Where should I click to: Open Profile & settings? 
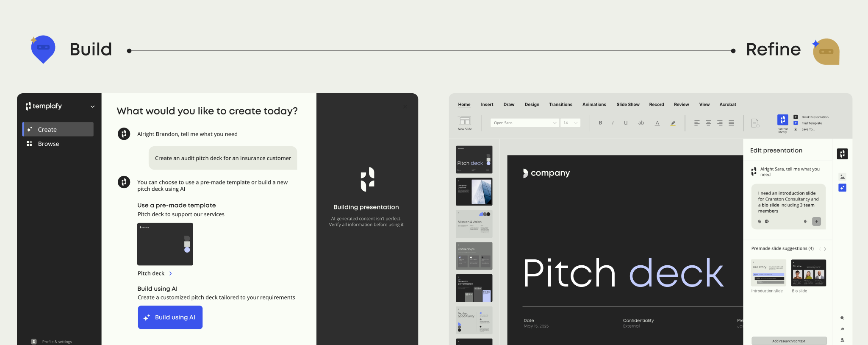click(x=52, y=342)
